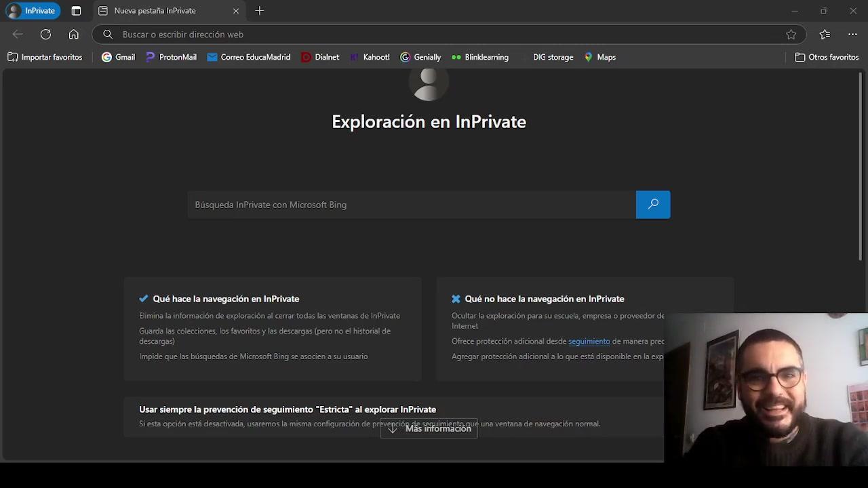
Task: Open the Correo EducaMadrid bookmark
Action: (x=248, y=57)
